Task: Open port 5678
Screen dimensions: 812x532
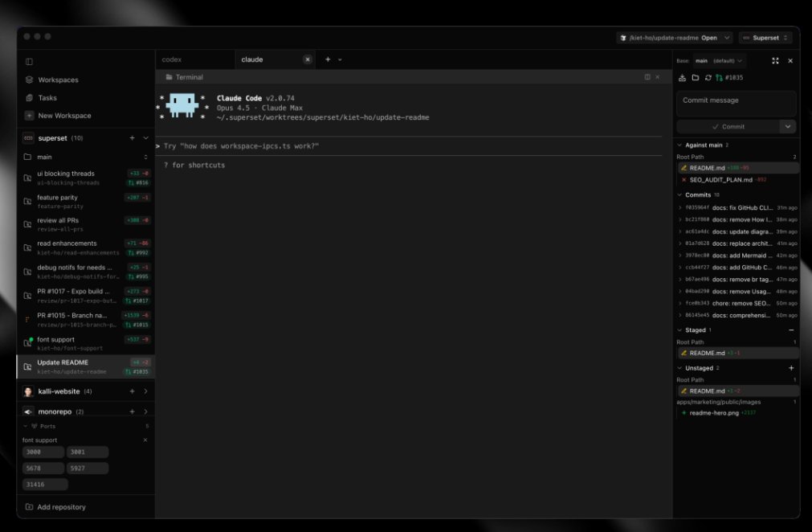Action: (x=43, y=469)
